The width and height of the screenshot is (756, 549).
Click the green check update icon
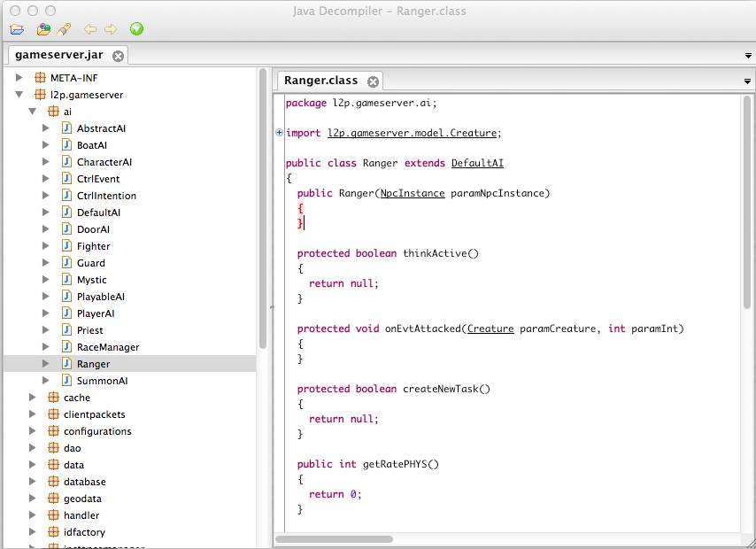point(136,29)
